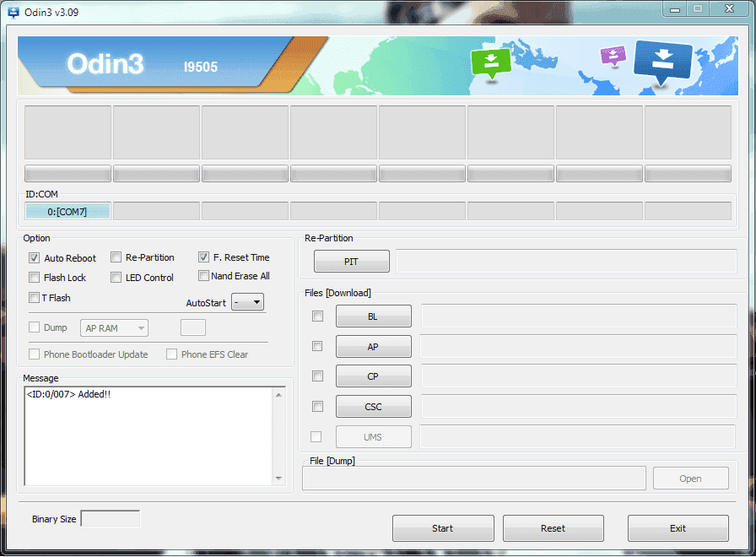Click the first large device status box
Viewport: 756px width, 557px height.
coord(68,132)
